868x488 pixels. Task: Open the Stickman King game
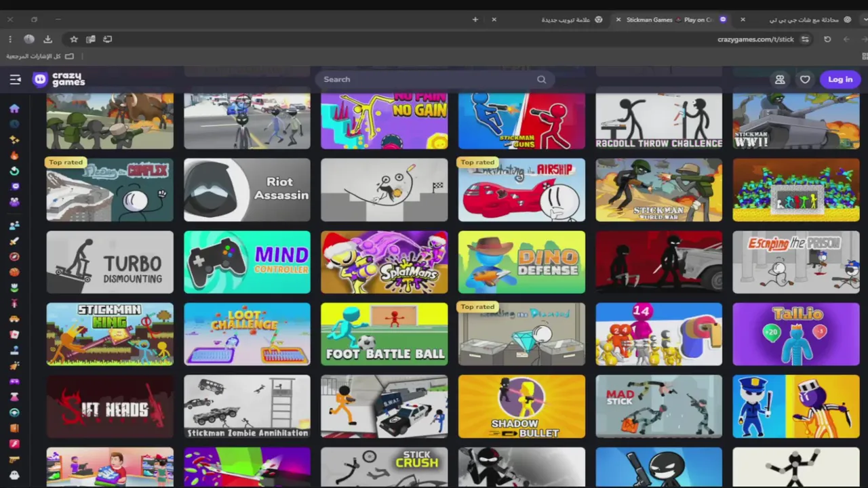[x=110, y=334]
